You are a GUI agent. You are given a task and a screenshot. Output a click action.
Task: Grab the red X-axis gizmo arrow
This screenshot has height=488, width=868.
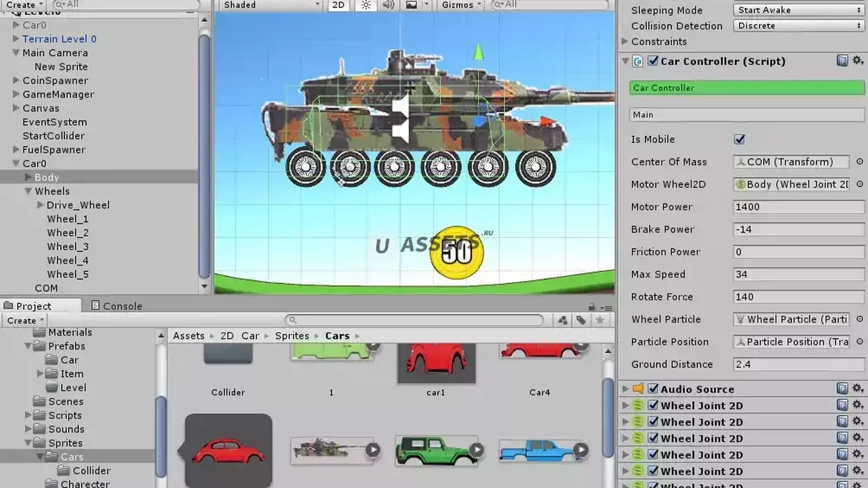click(x=547, y=122)
